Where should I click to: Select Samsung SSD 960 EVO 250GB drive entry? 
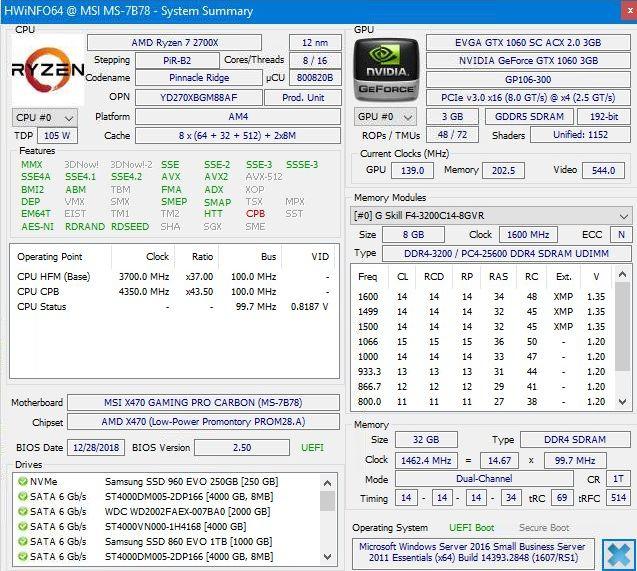[192, 482]
